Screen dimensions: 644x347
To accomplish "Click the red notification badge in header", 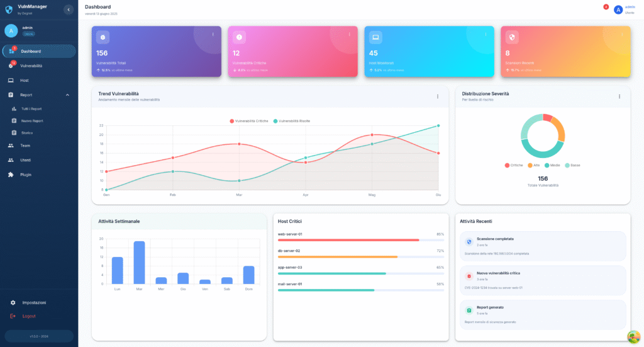I will click(606, 6).
